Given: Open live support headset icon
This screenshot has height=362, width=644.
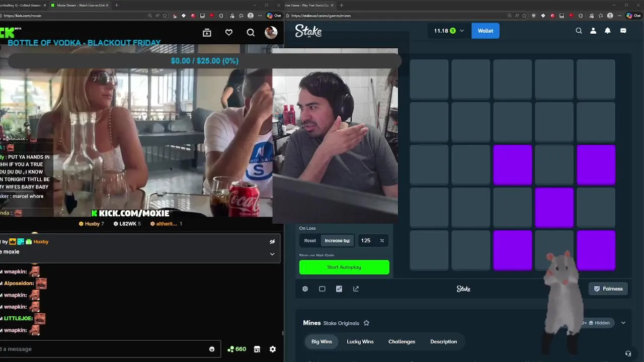Looking at the screenshot, I should click(628, 353).
